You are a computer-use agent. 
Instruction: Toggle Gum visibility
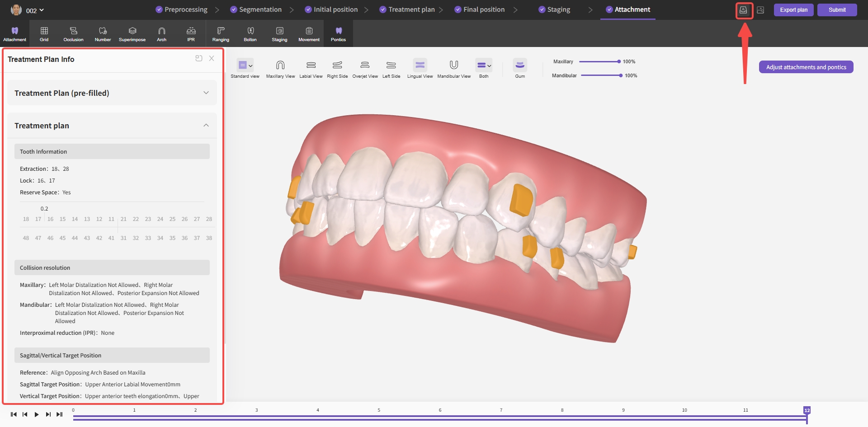[x=520, y=68]
